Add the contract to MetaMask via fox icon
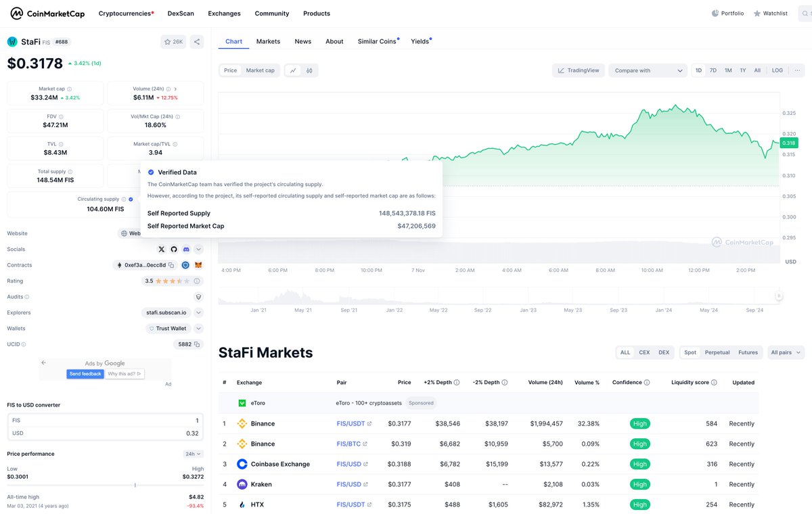Viewport: 812px width, 514px height. 199,265
